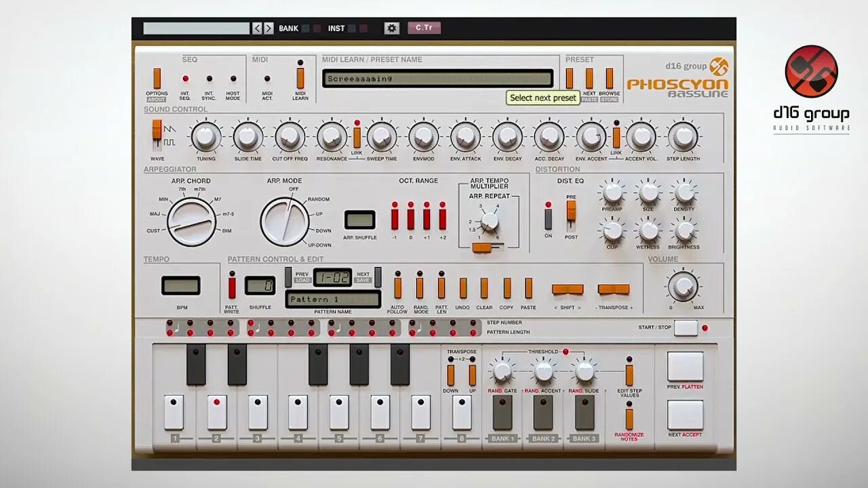Click the next arrow beside the top preset field

point(269,28)
